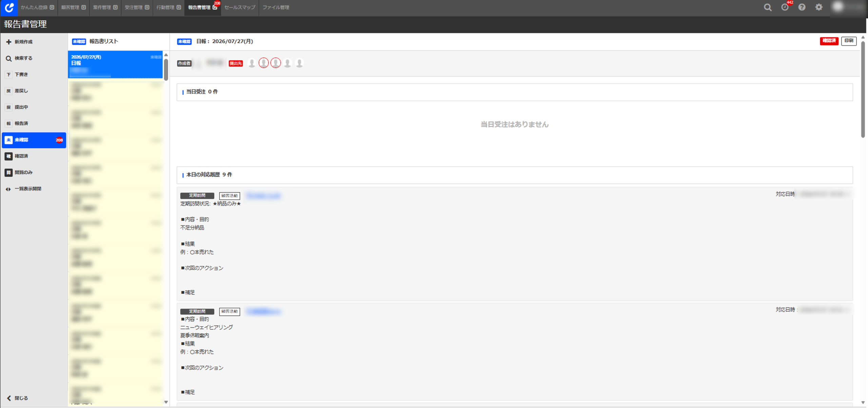This screenshot has height=408, width=868.
Task: Click the 当日受注 0 件 heading
Action: pyautogui.click(x=202, y=92)
